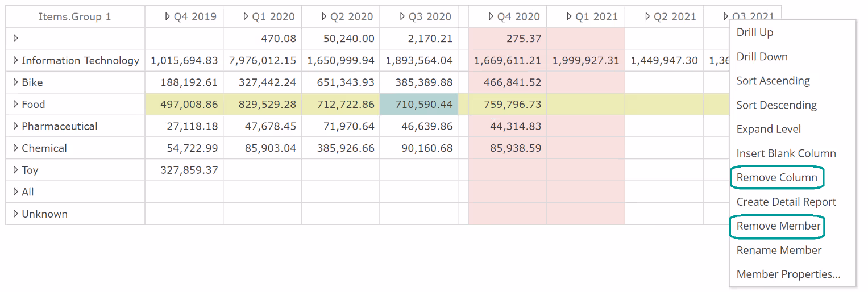
Task: Open Member Properties dialog entry
Action: (x=788, y=274)
